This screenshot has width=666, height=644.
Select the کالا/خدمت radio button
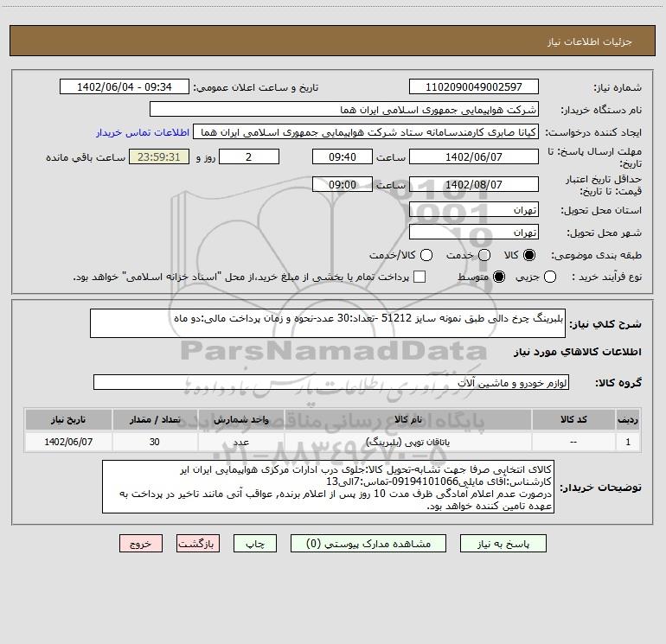426,255
